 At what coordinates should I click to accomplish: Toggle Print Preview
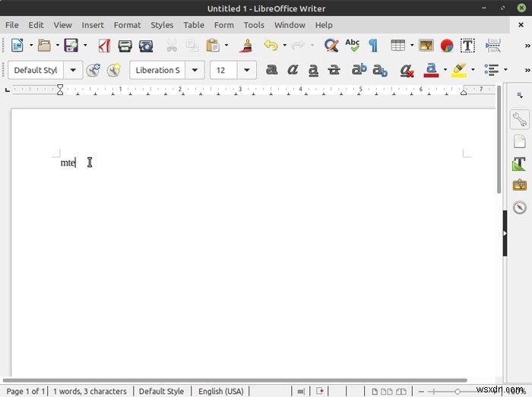pyautogui.click(x=146, y=46)
